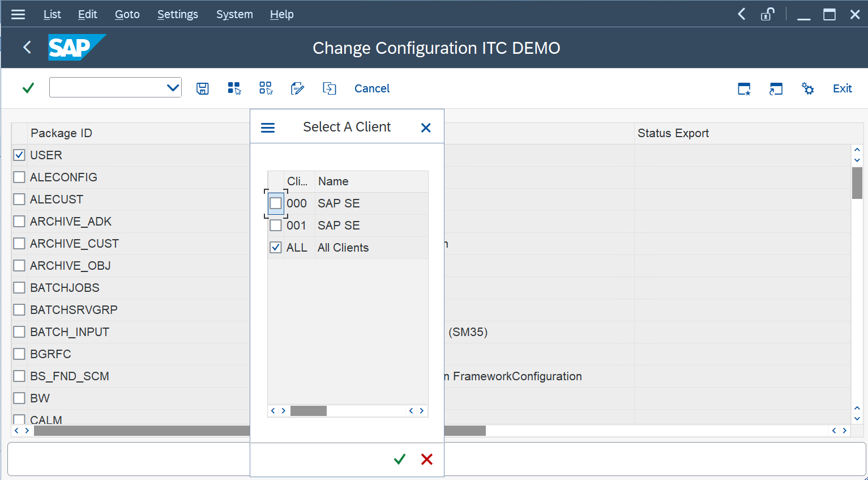
Task: Check the client 001 checkbox
Action: tap(276, 226)
